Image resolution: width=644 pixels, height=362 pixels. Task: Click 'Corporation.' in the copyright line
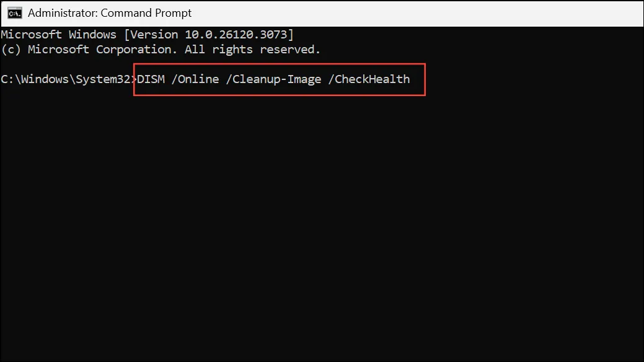pos(137,50)
